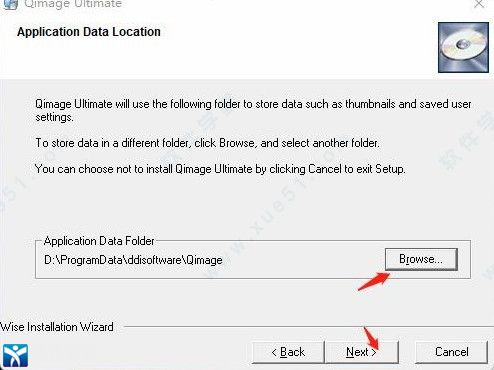Proceed with the Next > button
494x370 pixels.
pos(361,352)
